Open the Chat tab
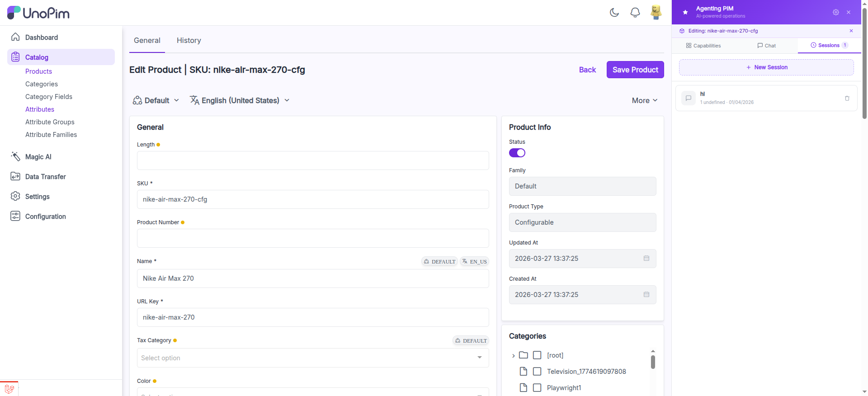Viewport: 868px width, 396px height. coord(767,46)
